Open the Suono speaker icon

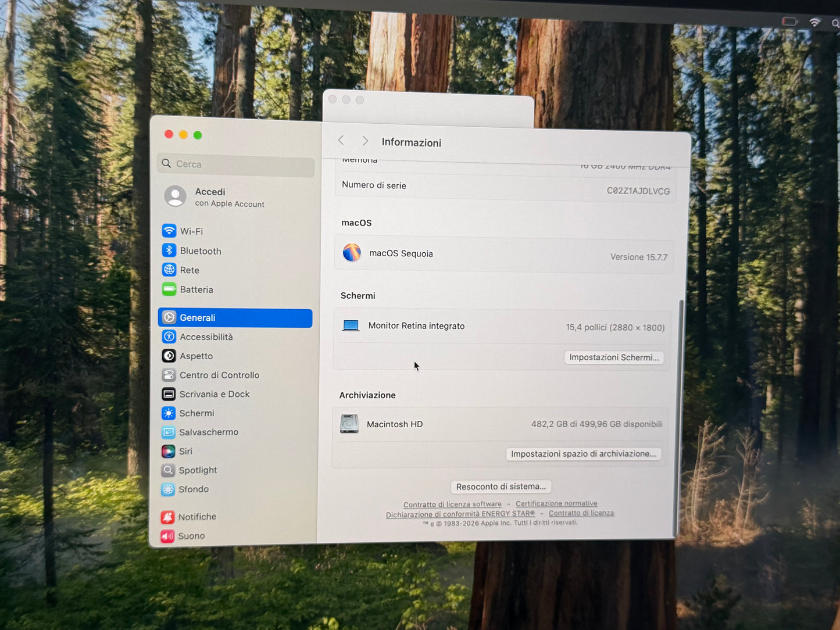(167, 536)
